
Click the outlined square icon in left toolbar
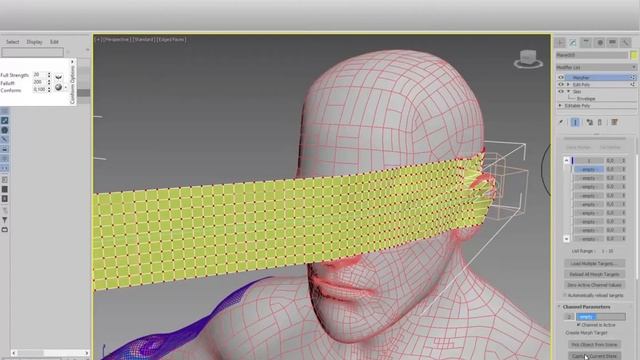(4, 180)
